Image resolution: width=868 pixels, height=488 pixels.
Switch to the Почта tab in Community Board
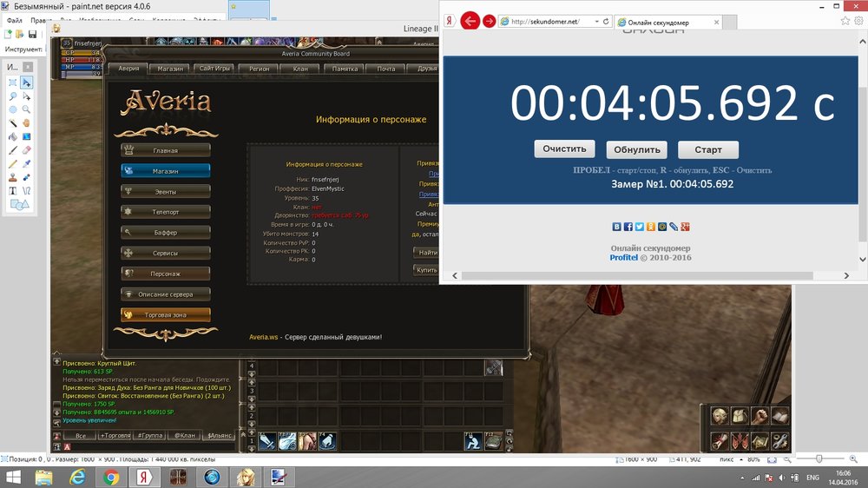386,69
